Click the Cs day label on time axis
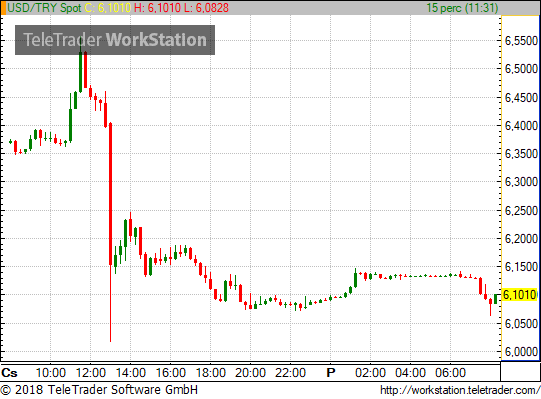This screenshot has height=399, width=541. pyautogui.click(x=9, y=373)
